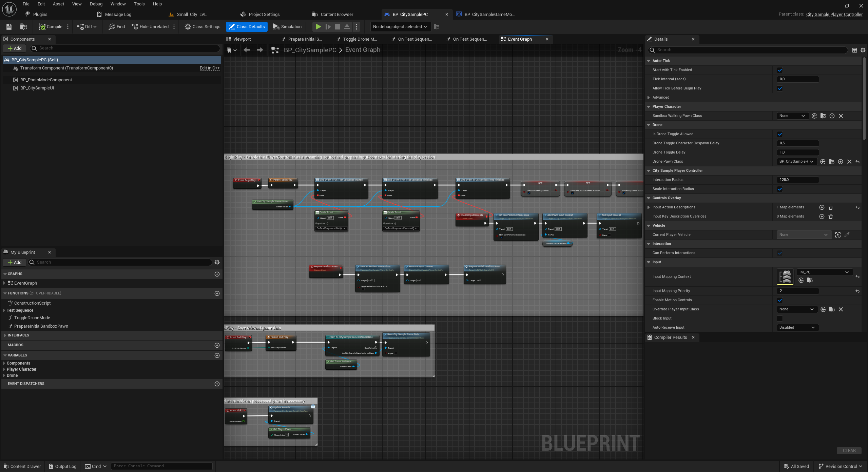
Task: Add a new variable with plus icon
Action: coord(217,355)
